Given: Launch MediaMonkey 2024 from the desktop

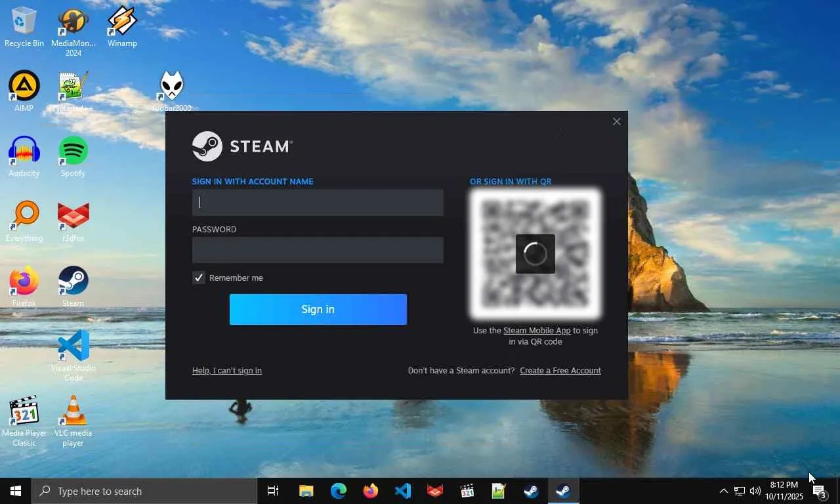Looking at the screenshot, I should (x=73, y=32).
